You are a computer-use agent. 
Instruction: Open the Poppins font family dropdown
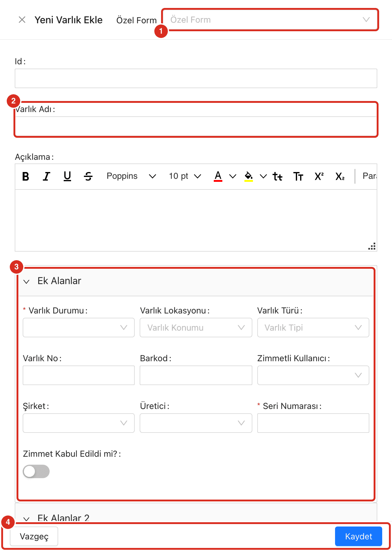coord(131,176)
